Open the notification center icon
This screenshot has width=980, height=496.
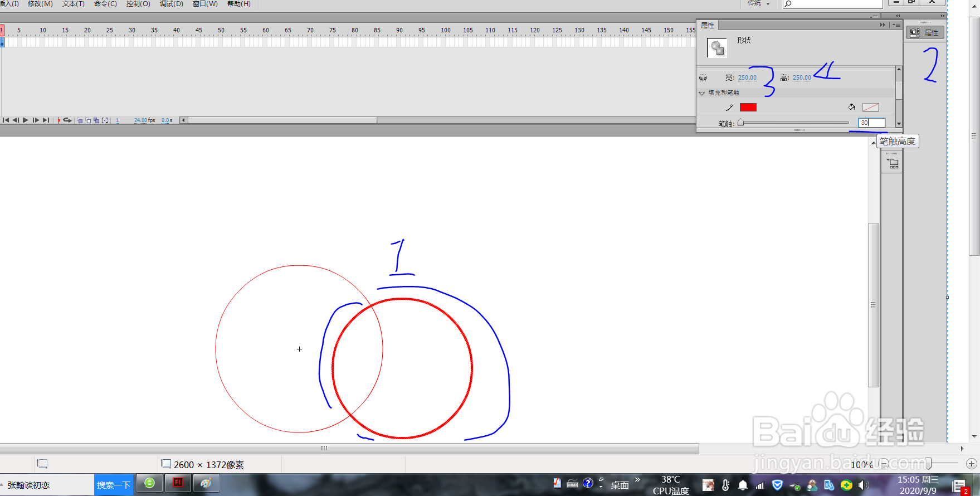[x=959, y=487]
